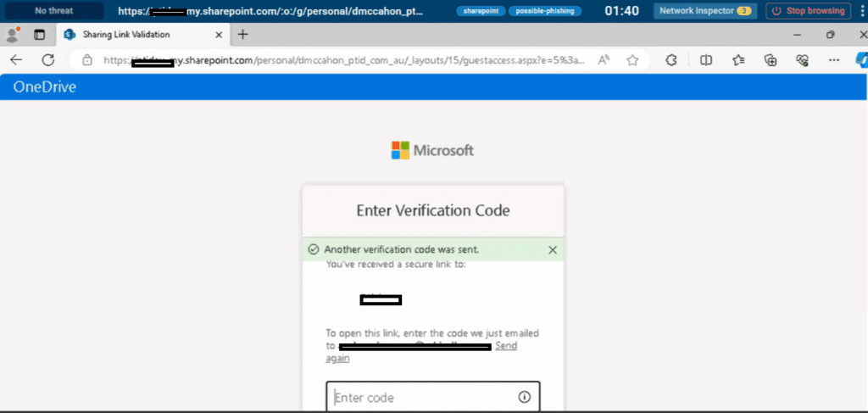Close the Sharing Link Validation tab
Screen dimensions: 868x413
tap(219, 34)
